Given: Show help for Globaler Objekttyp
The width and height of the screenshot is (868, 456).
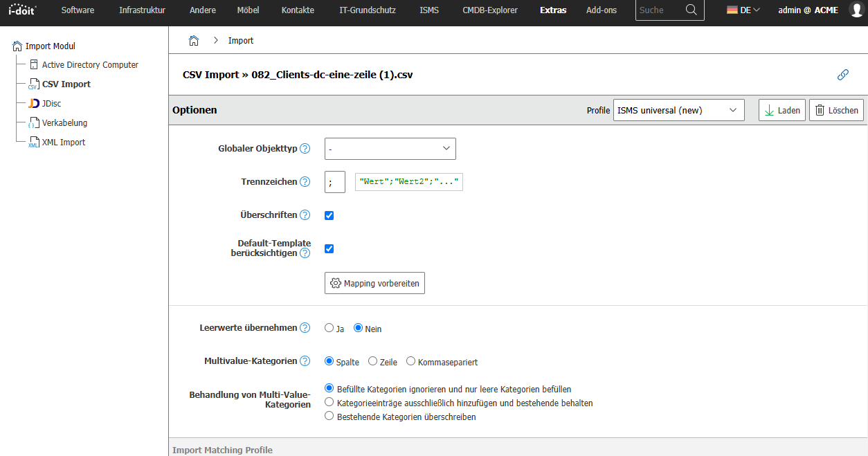Looking at the screenshot, I should [x=305, y=149].
